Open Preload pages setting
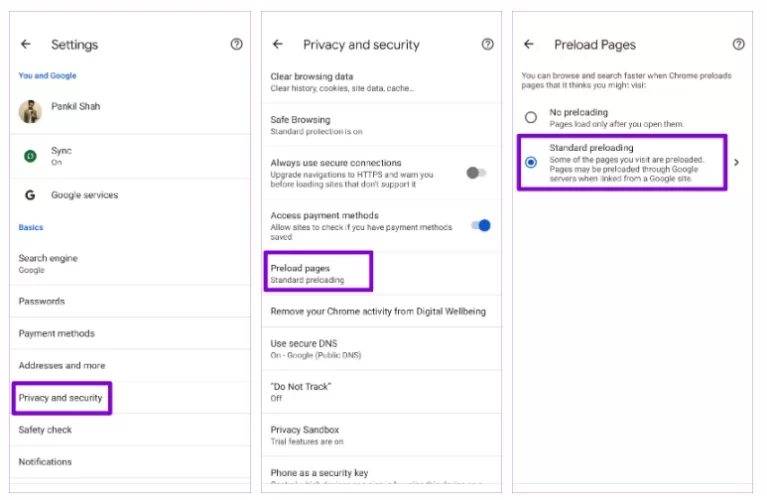The image size is (767, 500). pos(318,273)
